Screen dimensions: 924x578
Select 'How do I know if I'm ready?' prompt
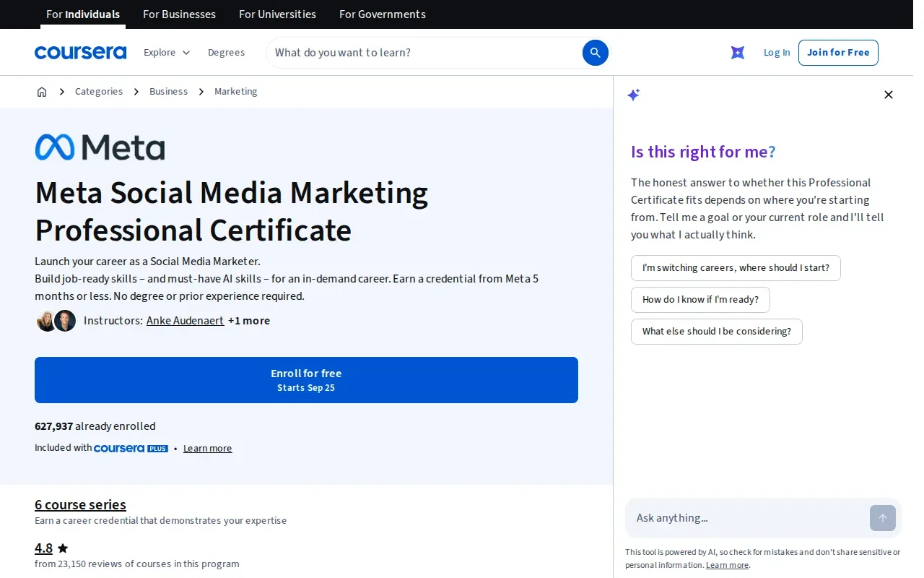[700, 300]
